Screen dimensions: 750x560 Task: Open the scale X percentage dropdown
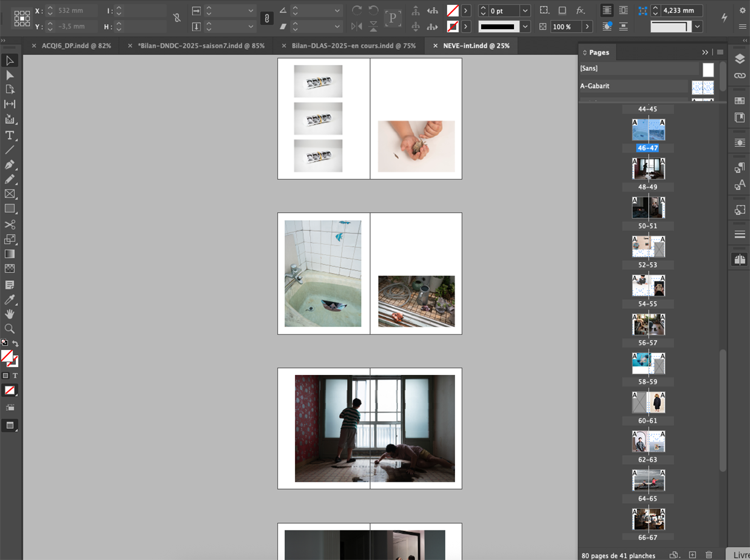[251, 11]
